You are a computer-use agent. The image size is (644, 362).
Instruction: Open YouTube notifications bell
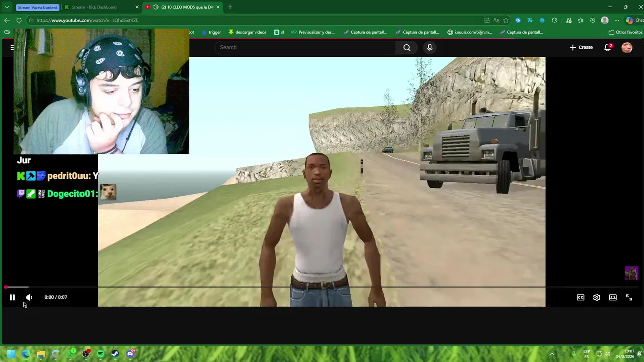coord(608,47)
